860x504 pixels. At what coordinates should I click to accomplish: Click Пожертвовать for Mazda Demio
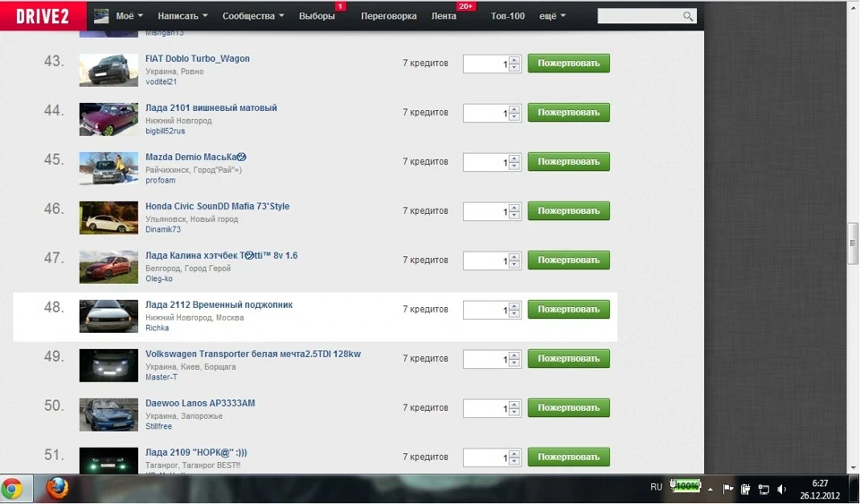tap(569, 162)
